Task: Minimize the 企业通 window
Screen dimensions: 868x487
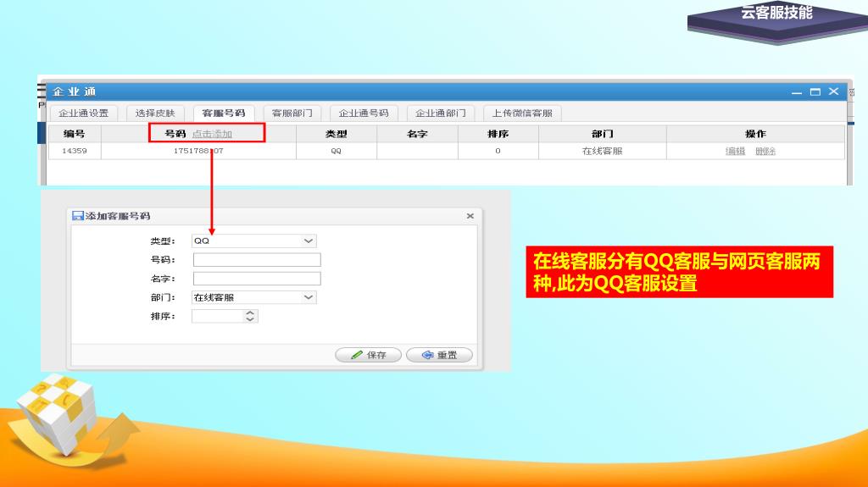Action: coord(797,92)
